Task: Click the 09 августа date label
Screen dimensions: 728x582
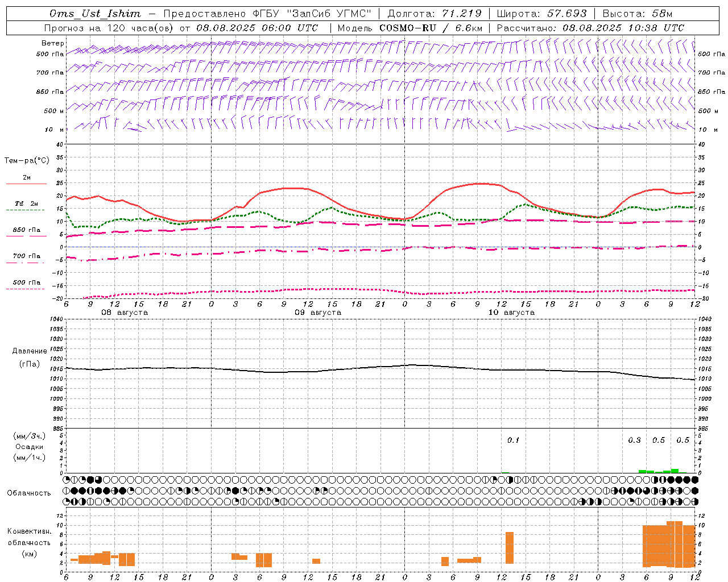Action: point(318,313)
